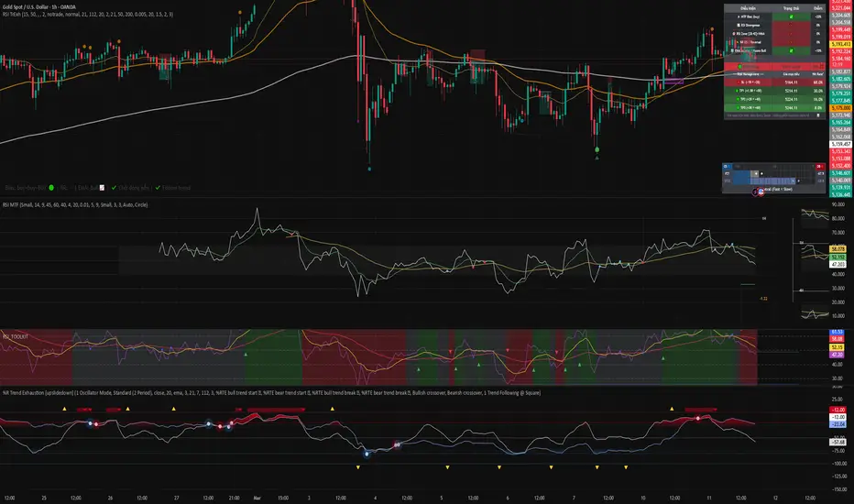Click the white 47.203 RSI value label

coord(838,264)
